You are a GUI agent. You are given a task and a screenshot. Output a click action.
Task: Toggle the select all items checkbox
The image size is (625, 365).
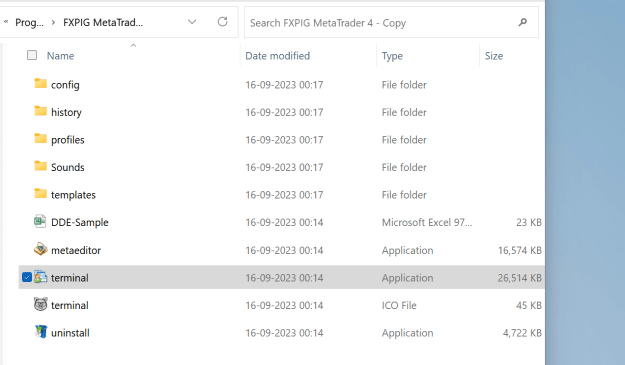pyautogui.click(x=32, y=55)
